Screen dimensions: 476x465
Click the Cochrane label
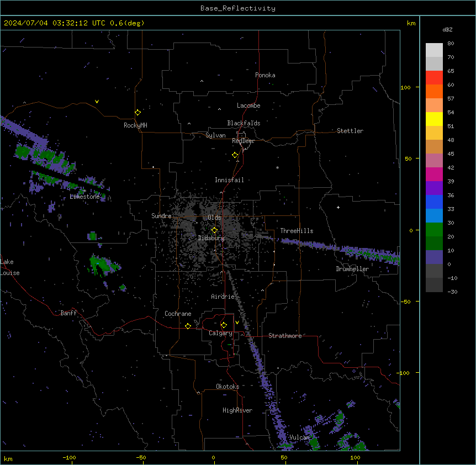coord(178,314)
